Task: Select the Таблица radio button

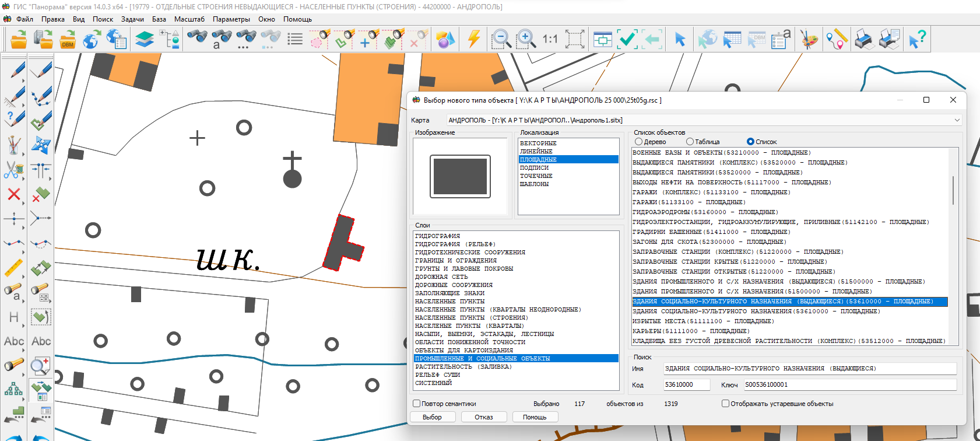Action: (x=690, y=142)
